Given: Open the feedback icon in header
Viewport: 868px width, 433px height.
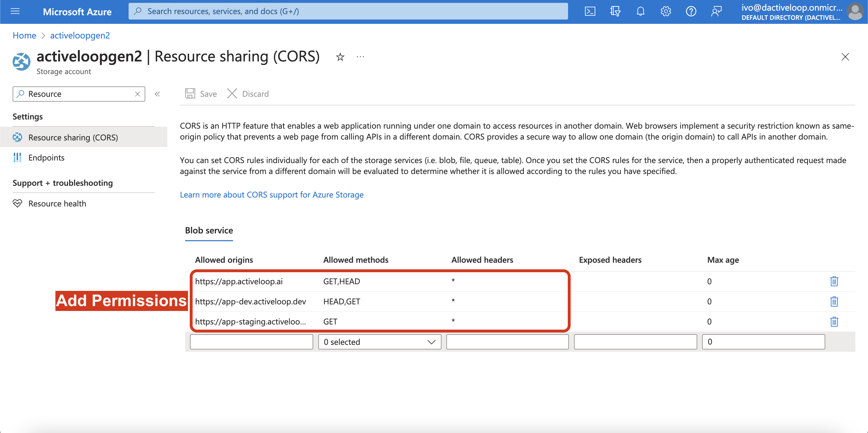Looking at the screenshot, I should (716, 11).
